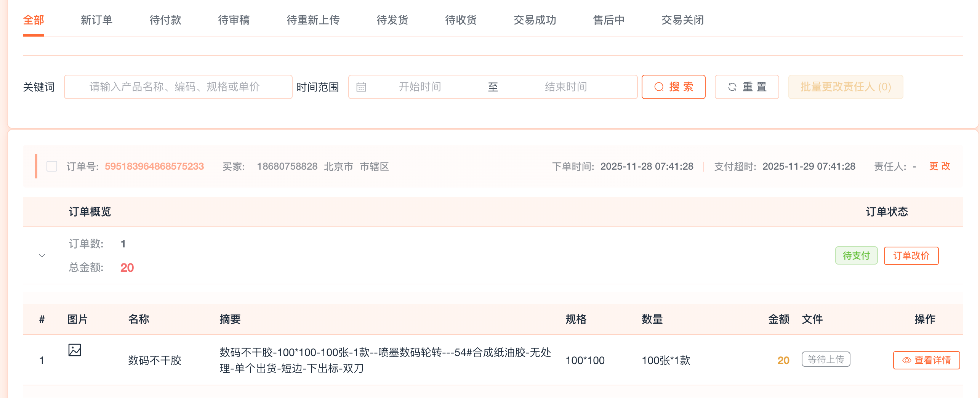Open order number 595183964868575233 link
This screenshot has height=398, width=980.
pos(154,166)
